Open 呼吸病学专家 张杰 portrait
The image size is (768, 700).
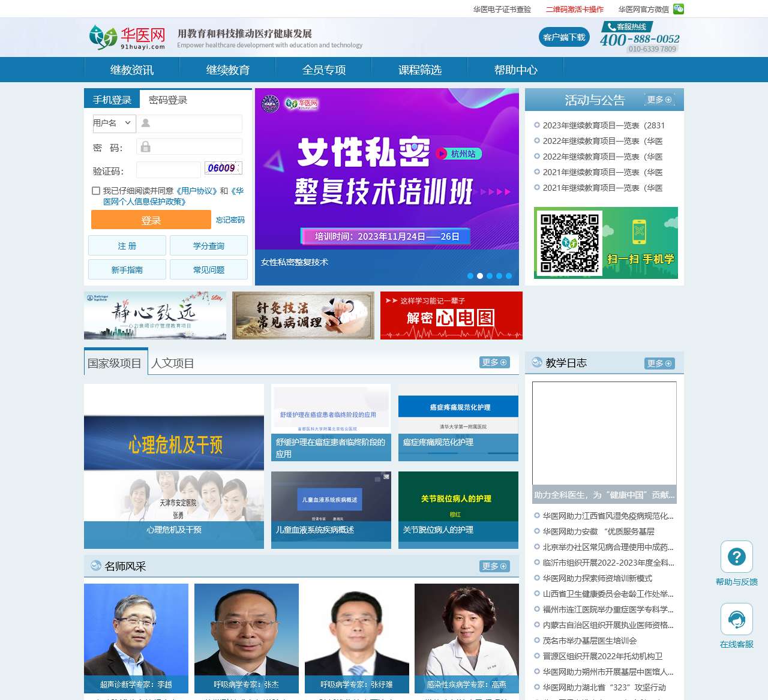point(246,638)
